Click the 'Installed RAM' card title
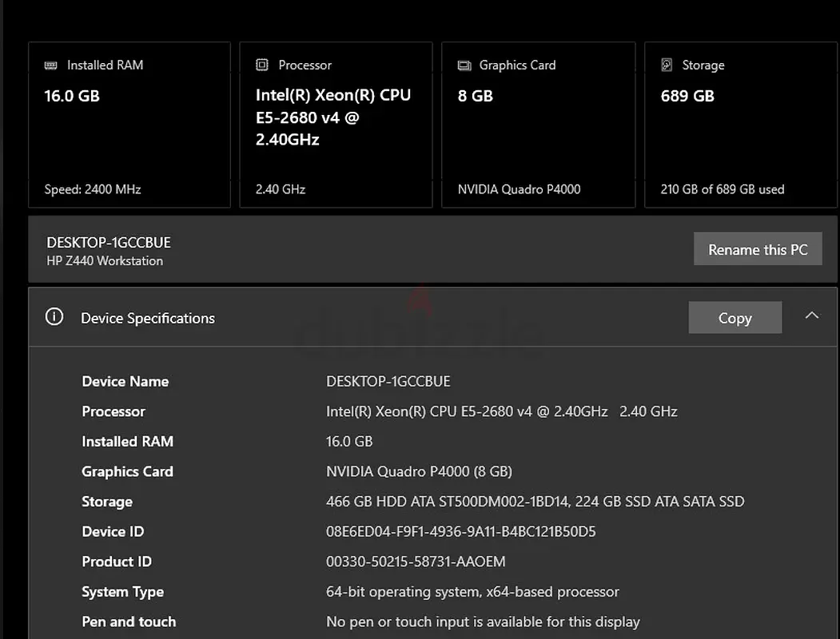Image resolution: width=840 pixels, height=639 pixels. (x=105, y=65)
